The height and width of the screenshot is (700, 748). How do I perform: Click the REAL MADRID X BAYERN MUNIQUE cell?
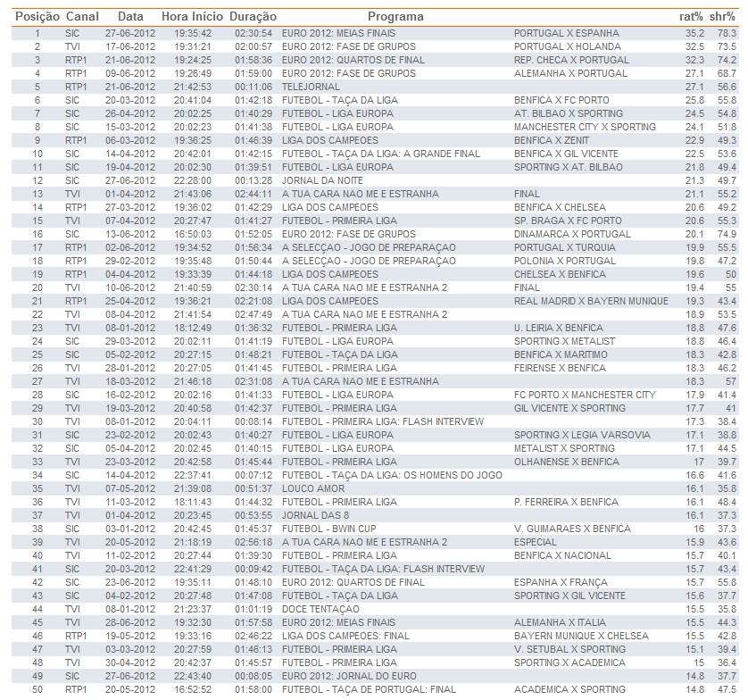coord(579,301)
